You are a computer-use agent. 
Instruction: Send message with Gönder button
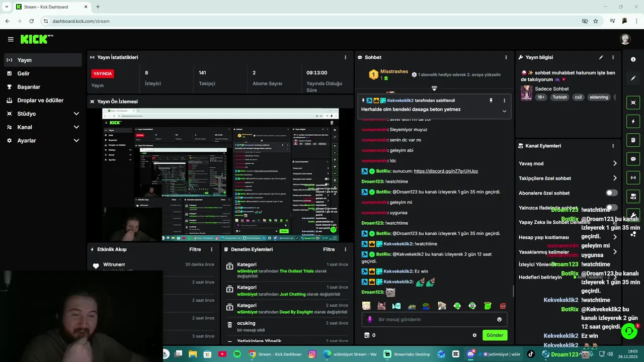point(495,335)
